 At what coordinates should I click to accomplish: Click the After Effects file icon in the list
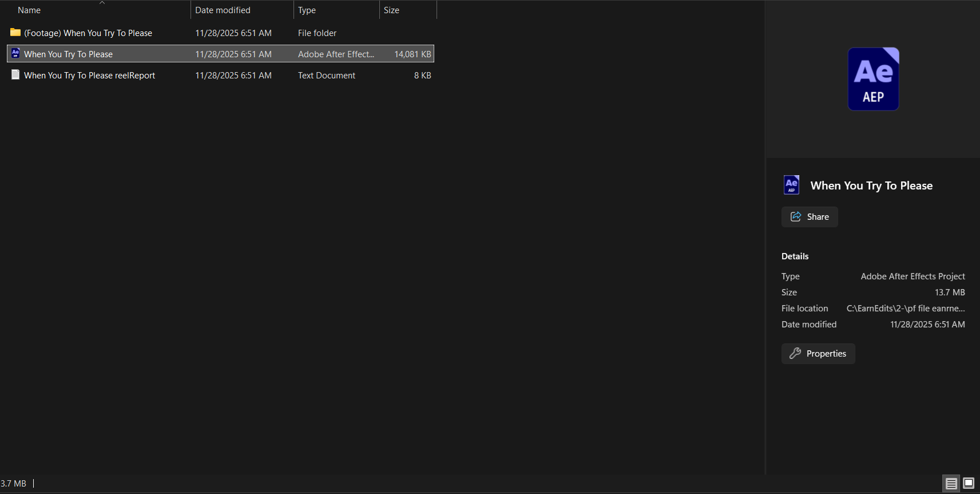tap(15, 54)
